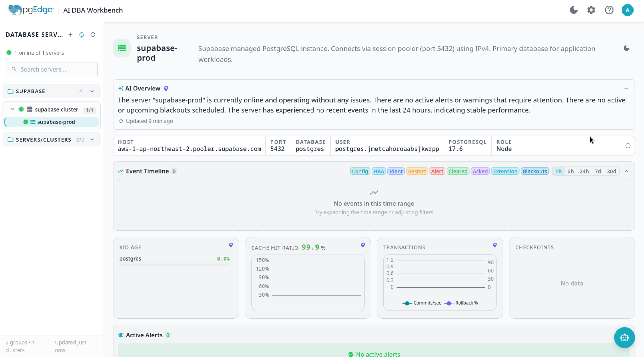644x357 pixels.
Task: Click the SUPABASE group folder icon
Action: click(10, 91)
